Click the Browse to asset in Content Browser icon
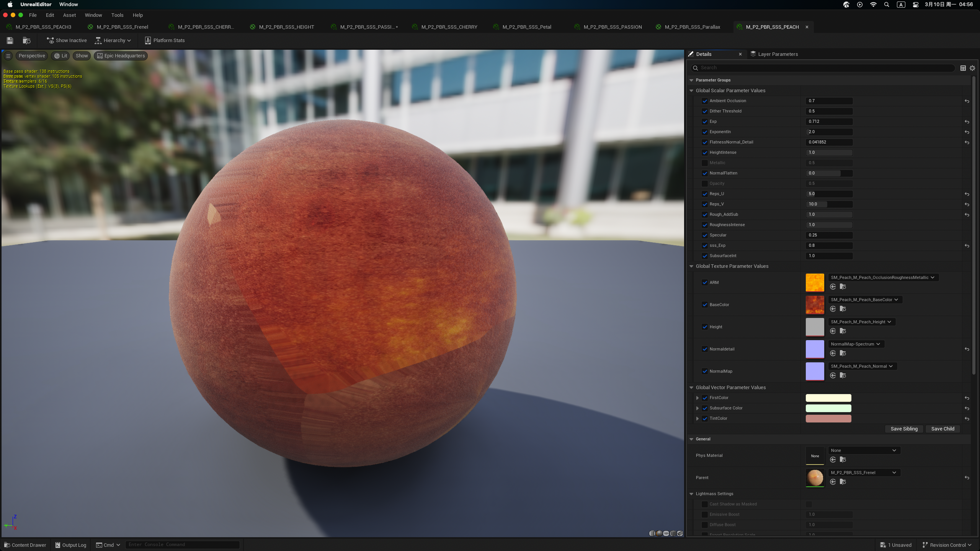The image size is (980, 551). tap(26, 41)
